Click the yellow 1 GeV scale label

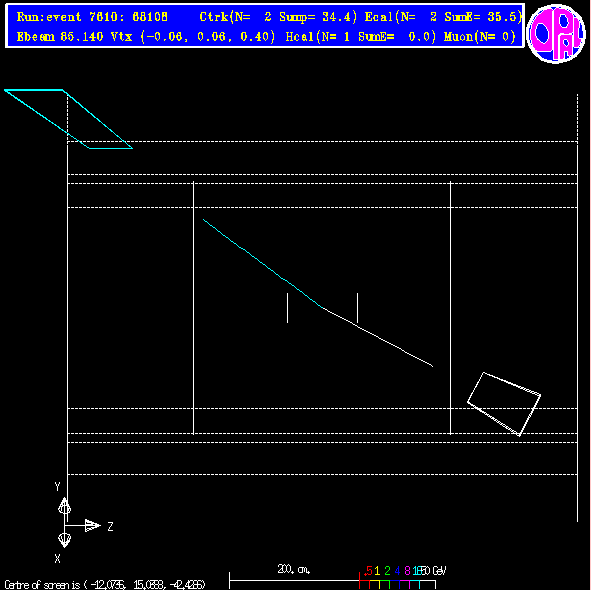click(x=377, y=570)
